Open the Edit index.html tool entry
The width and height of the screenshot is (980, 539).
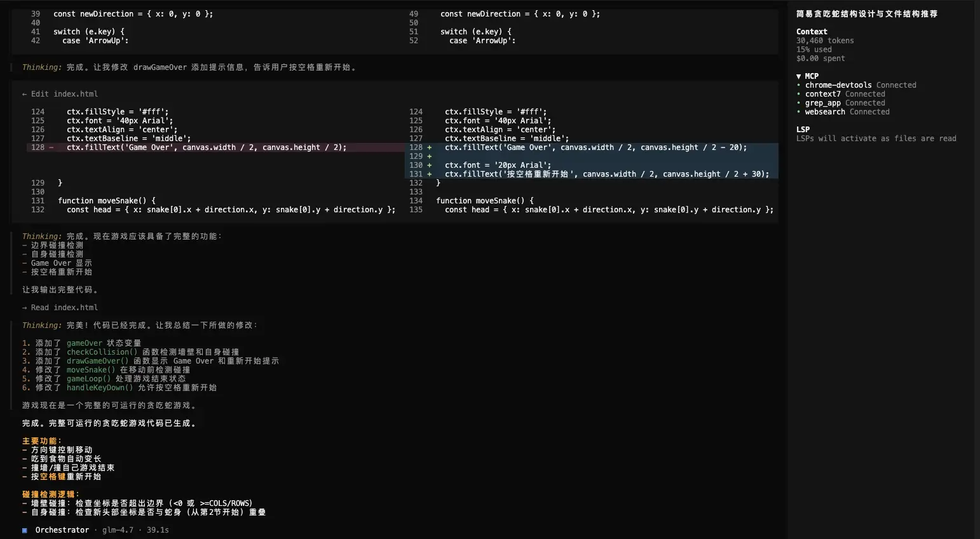click(64, 94)
